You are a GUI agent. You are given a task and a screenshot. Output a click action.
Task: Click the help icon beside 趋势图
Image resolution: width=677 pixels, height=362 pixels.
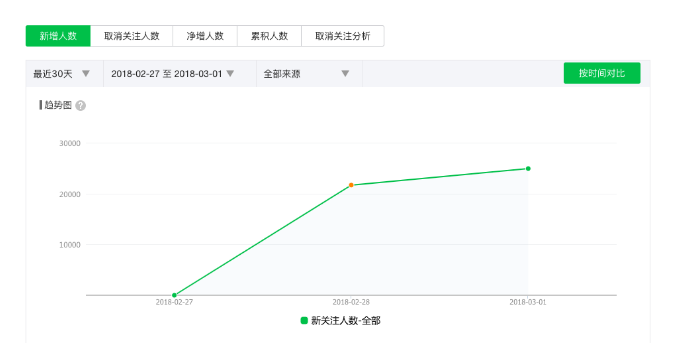[x=81, y=106]
